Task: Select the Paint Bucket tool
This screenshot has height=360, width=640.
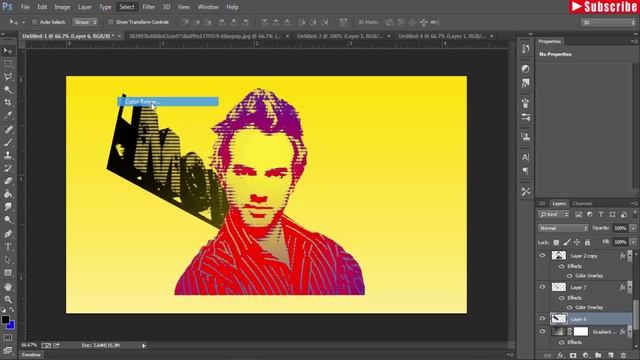Action: point(8,194)
